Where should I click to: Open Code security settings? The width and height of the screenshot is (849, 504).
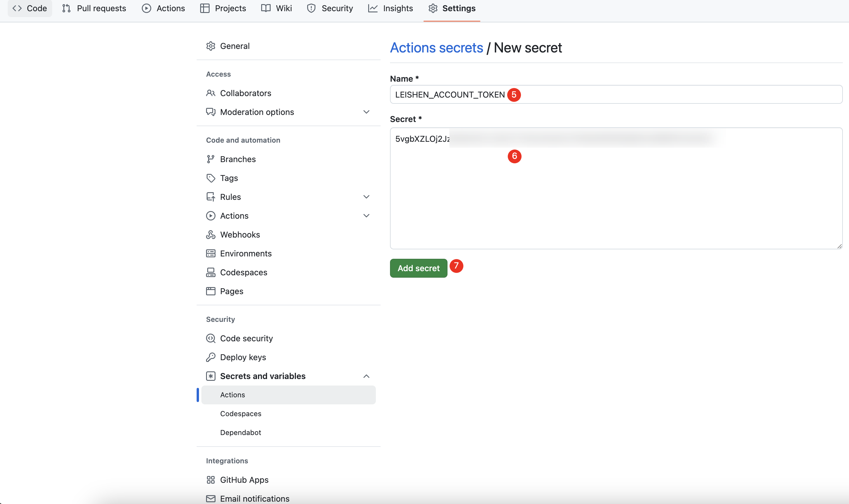(x=288, y=338)
